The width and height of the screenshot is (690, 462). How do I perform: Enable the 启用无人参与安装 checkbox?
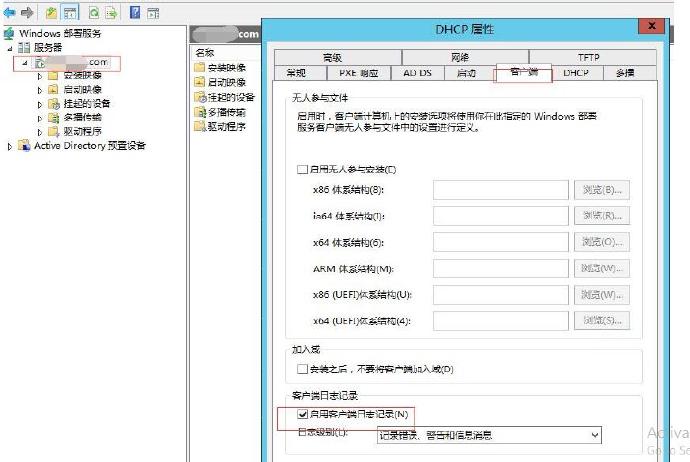tap(302, 169)
